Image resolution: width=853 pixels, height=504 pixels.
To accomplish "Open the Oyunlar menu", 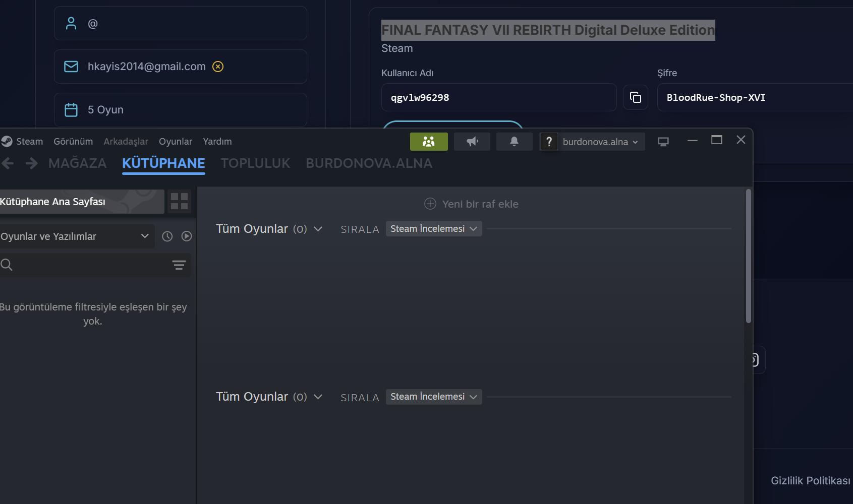I will pos(176,142).
